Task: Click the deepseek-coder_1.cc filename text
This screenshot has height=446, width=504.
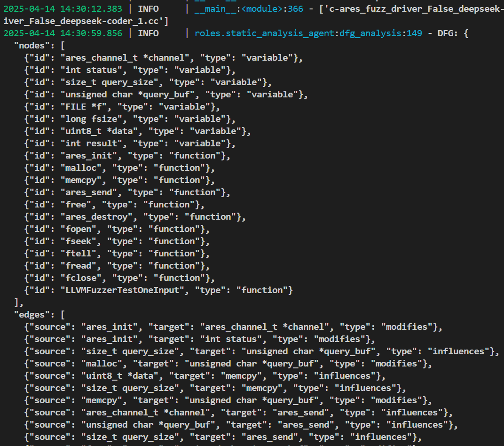Action: [x=85, y=21]
